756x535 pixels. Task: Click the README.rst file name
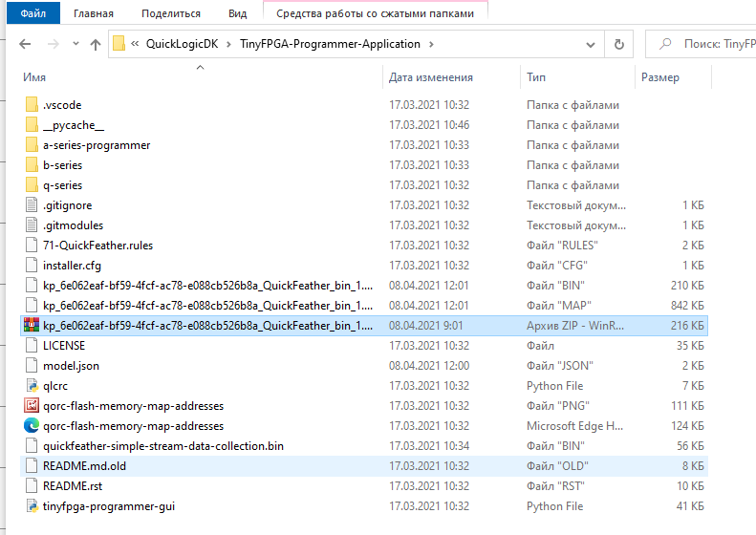coord(73,486)
